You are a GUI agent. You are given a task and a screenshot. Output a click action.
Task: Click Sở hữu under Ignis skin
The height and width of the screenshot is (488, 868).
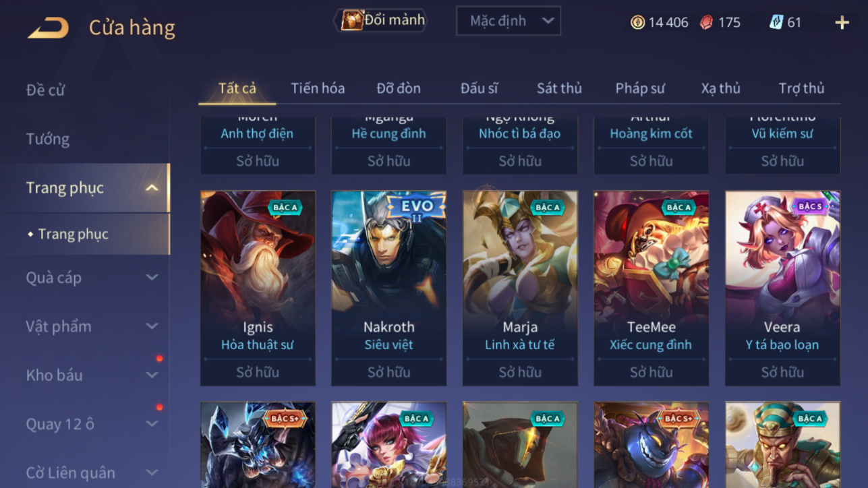click(258, 372)
